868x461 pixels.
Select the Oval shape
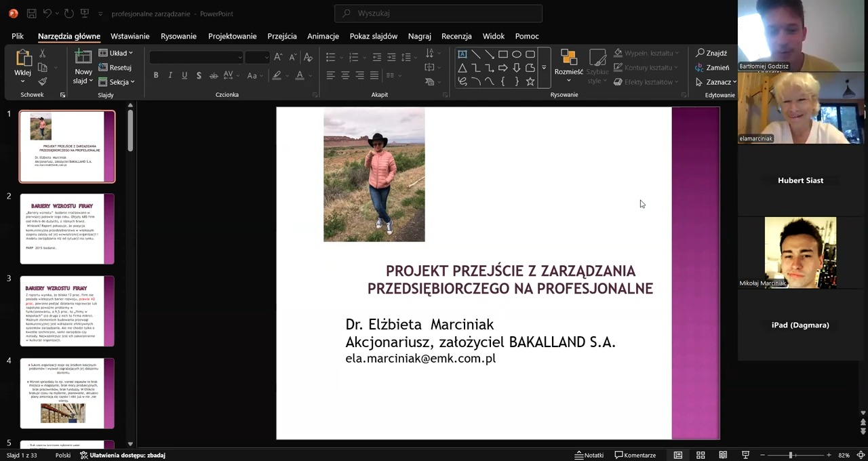[517, 54]
